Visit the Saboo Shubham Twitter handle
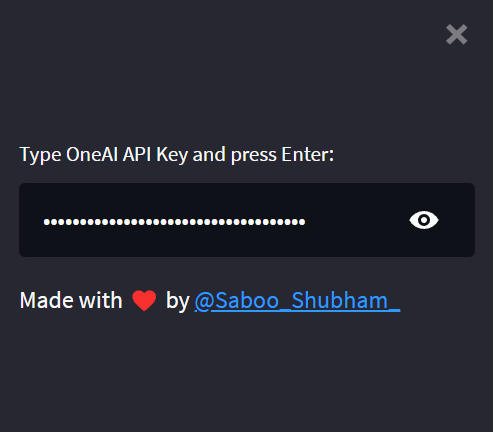The height and width of the screenshot is (432, 493). (x=297, y=300)
